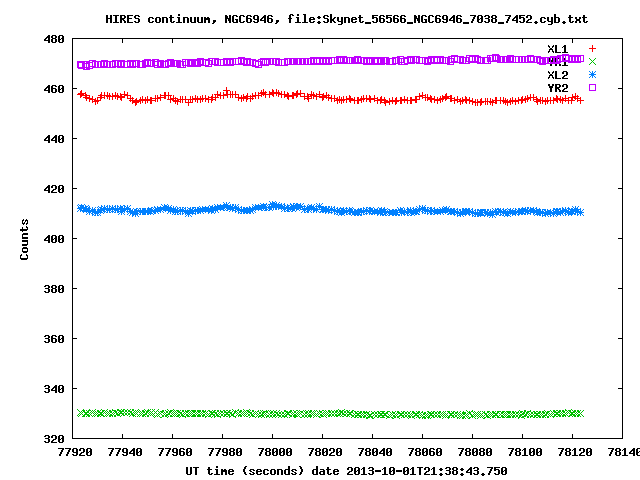Click the 78020 x-axis tick label
The image size is (640, 480).
[x=324, y=452]
